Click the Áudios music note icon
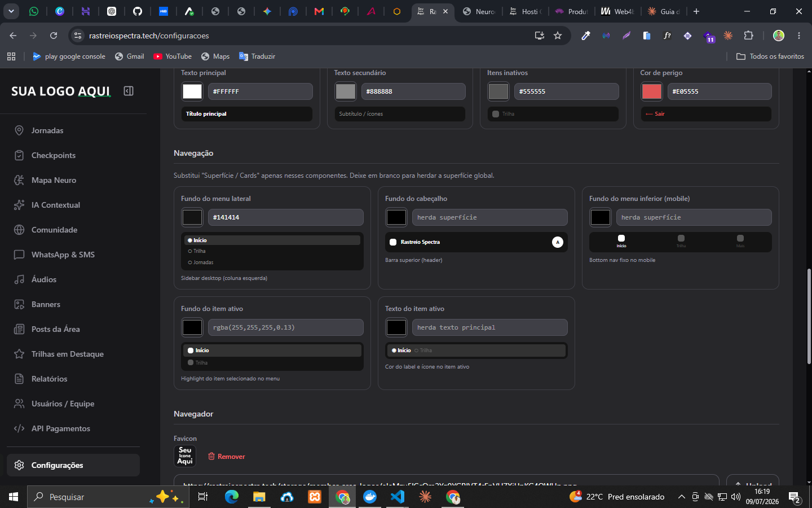Viewport: 812px width, 508px height. pyautogui.click(x=19, y=279)
